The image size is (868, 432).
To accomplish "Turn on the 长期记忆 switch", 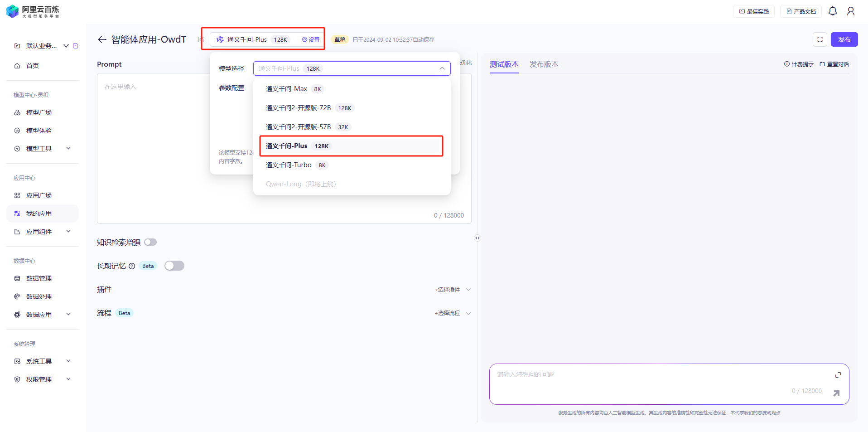I will coord(174,266).
